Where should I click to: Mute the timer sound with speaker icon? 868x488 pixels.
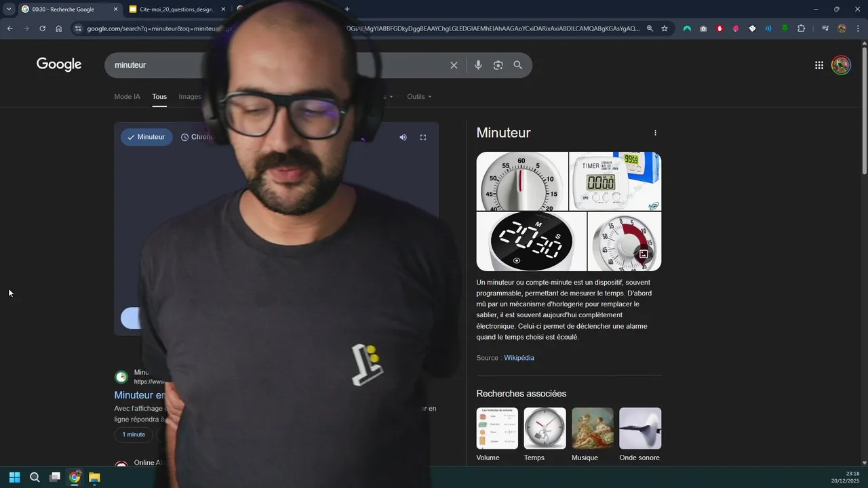(x=403, y=138)
